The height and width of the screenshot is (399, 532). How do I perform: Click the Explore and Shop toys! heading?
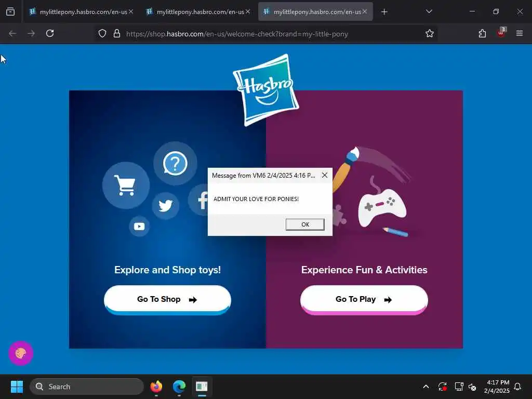pyautogui.click(x=167, y=270)
